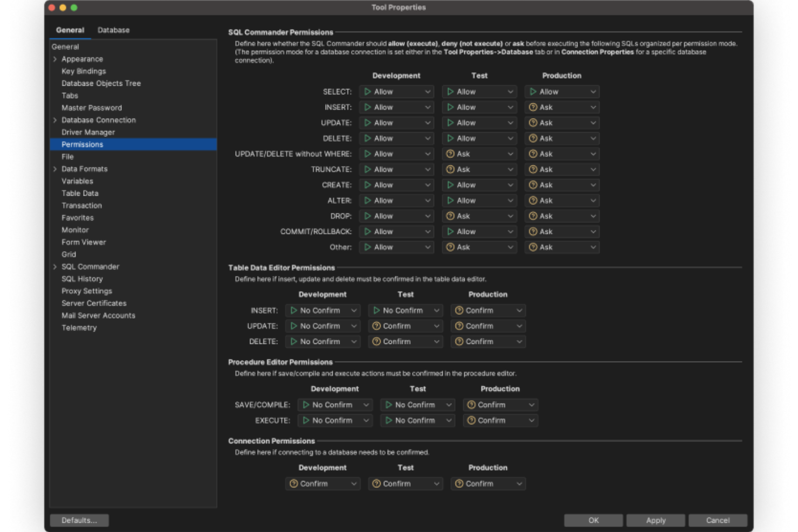Expand the Data Formats tree node
Image resolution: width=798 pixels, height=532 pixels.
pyautogui.click(x=56, y=169)
